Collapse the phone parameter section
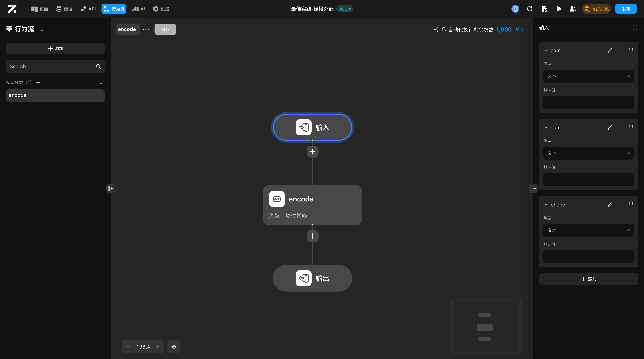 pyautogui.click(x=546, y=205)
